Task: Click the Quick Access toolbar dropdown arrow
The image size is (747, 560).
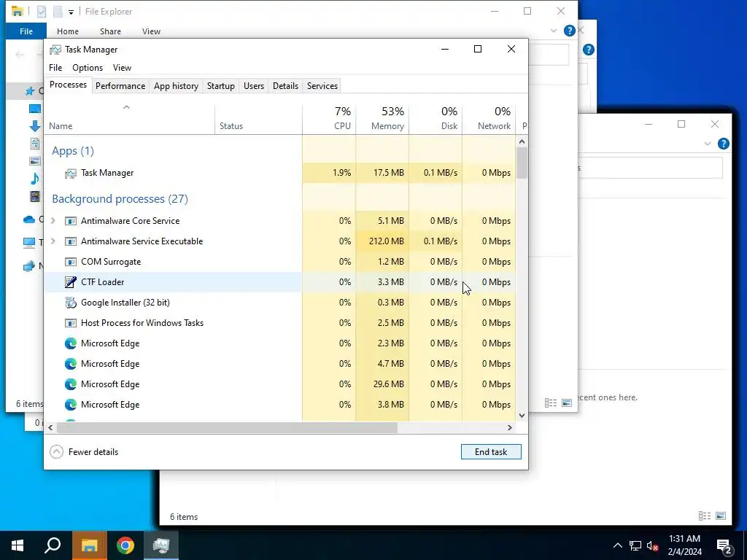Action: pos(71,12)
